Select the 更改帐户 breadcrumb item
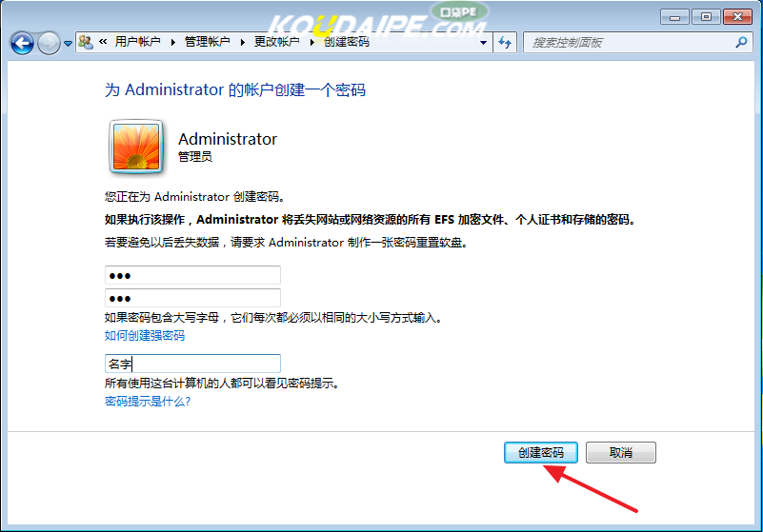 [276, 42]
